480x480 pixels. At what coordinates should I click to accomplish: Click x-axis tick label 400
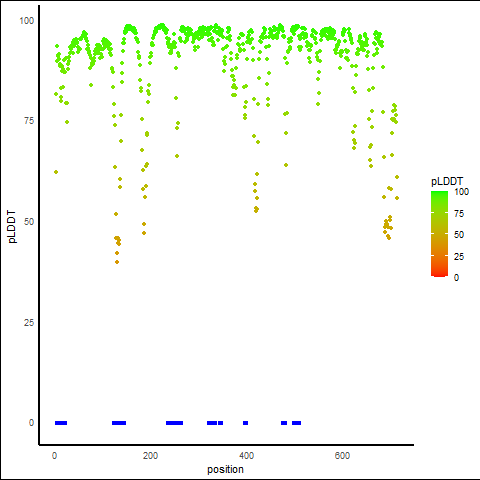tap(246, 456)
